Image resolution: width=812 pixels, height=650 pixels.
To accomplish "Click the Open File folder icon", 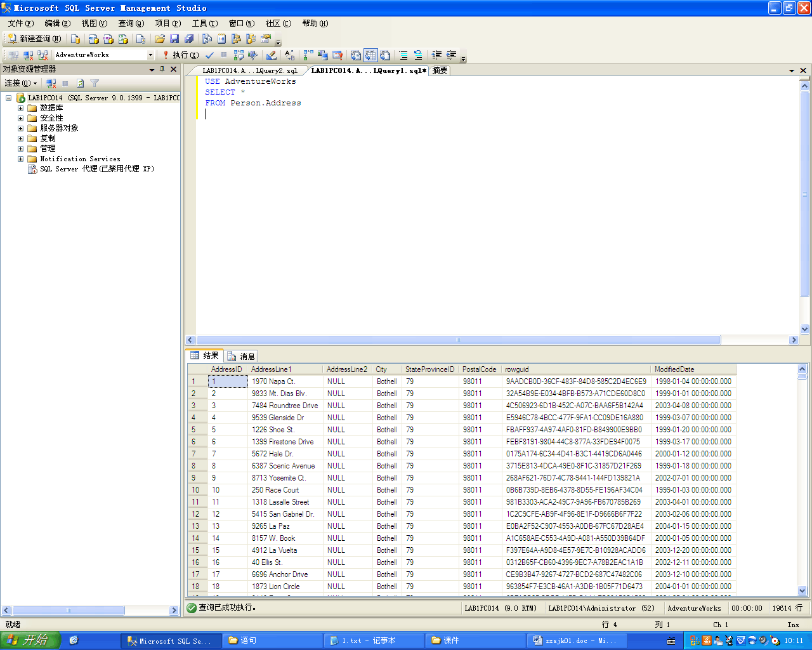I will 159,39.
